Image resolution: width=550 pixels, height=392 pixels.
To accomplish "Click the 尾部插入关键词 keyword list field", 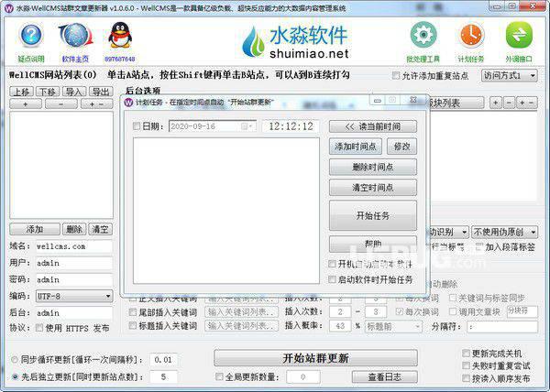I will pos(241,311).
